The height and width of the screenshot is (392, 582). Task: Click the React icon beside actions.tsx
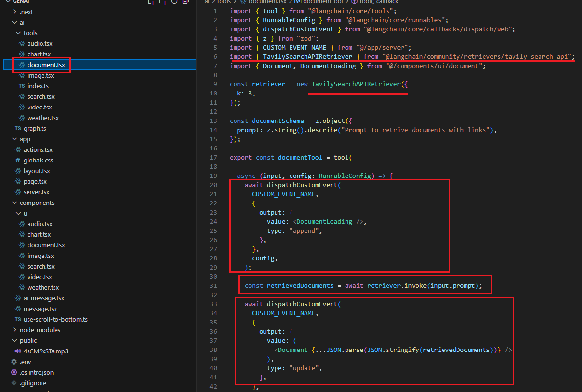[x=18, y=150]
